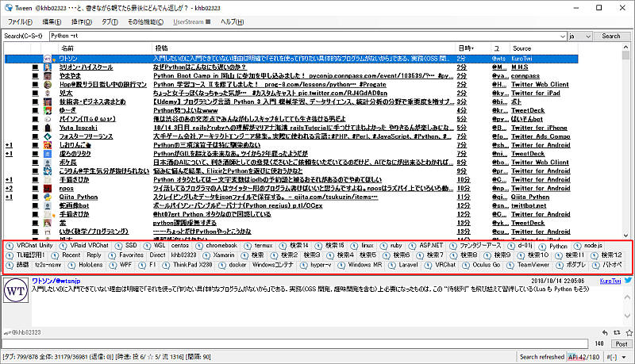
Task: Open the その他機能(C) menu
Action: point(146,22)
